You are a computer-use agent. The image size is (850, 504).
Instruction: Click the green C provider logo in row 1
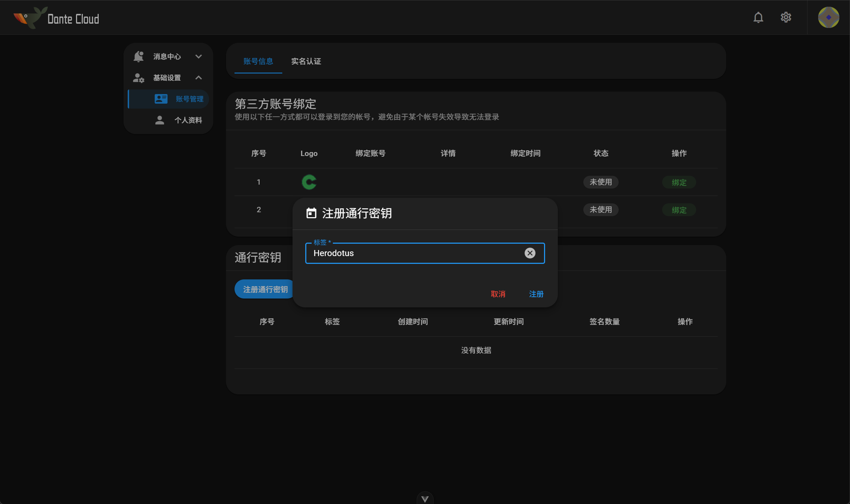pos(308,182)
